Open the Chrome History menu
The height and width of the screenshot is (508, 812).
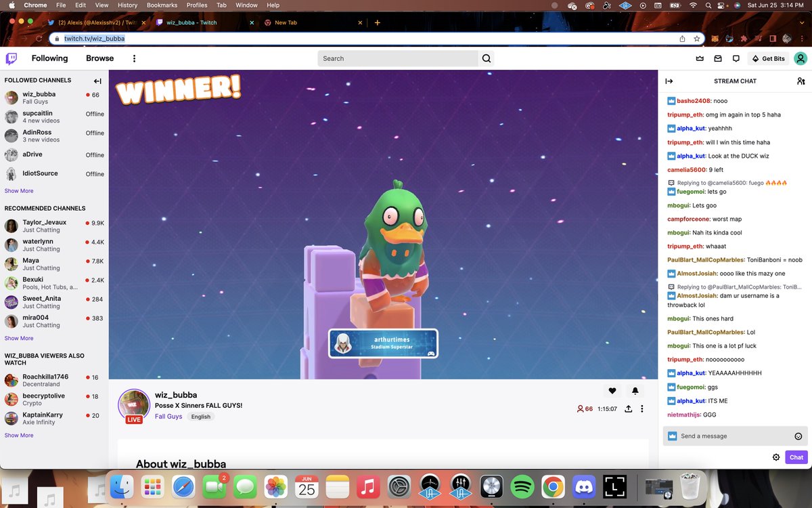(127, 5)
